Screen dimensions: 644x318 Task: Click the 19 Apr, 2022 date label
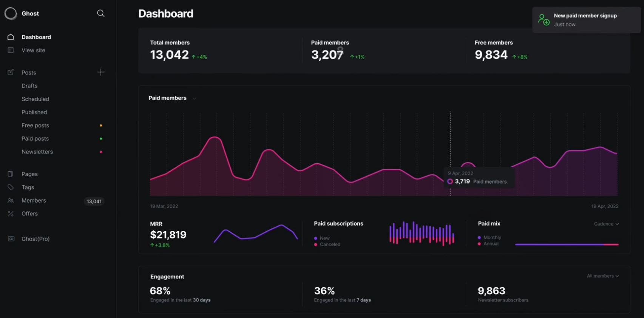605,206
